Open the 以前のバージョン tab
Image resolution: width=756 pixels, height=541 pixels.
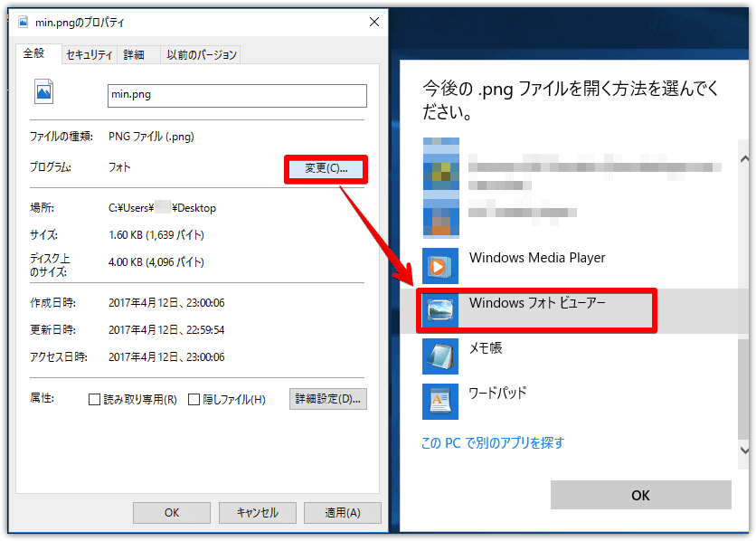coord(201,55)
